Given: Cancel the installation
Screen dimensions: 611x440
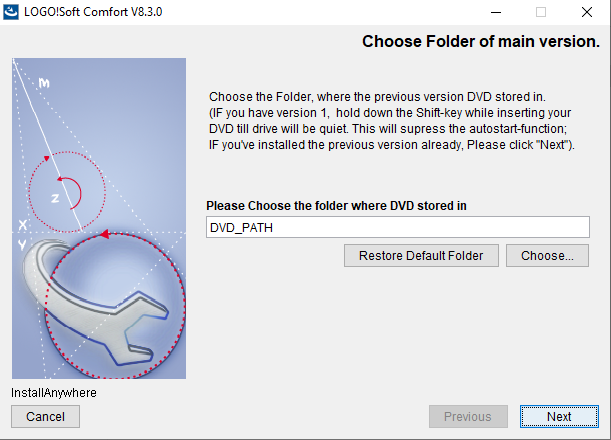Looking at the screenshot, I should [x=45, y=416].
